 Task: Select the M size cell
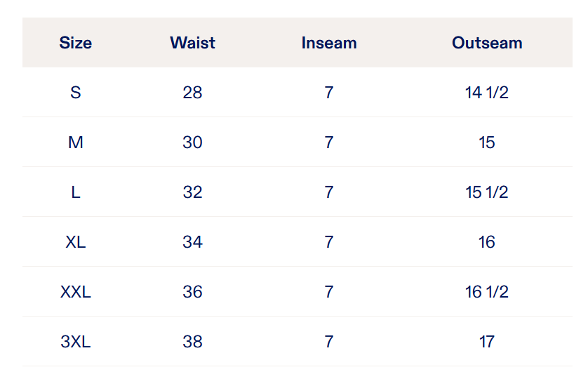click(x=76, y=142)
